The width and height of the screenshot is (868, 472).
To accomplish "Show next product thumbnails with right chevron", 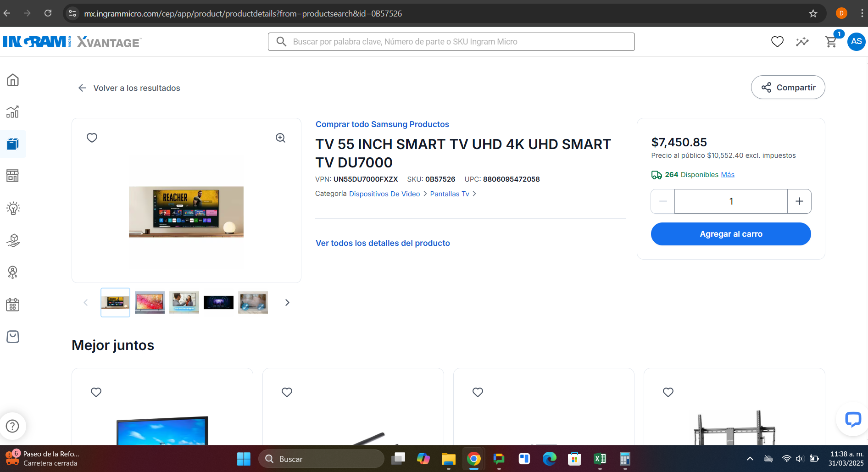I will coord(287,302).
